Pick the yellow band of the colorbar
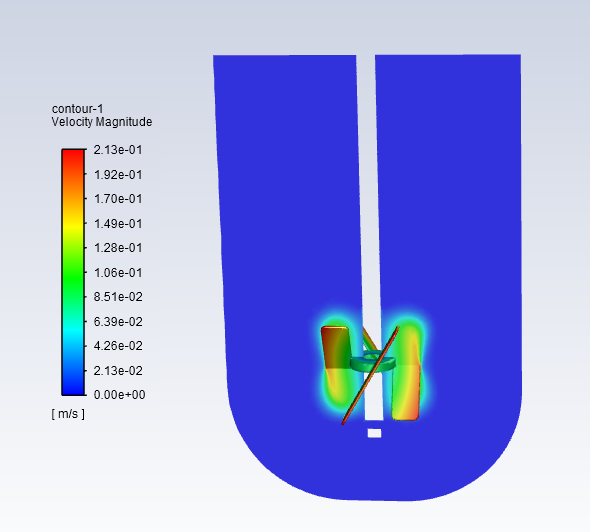 click(x=73, y=225)
